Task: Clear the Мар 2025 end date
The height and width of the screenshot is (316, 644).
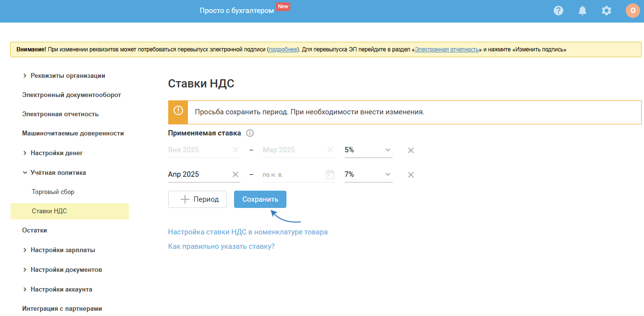Action: [330, 150]
